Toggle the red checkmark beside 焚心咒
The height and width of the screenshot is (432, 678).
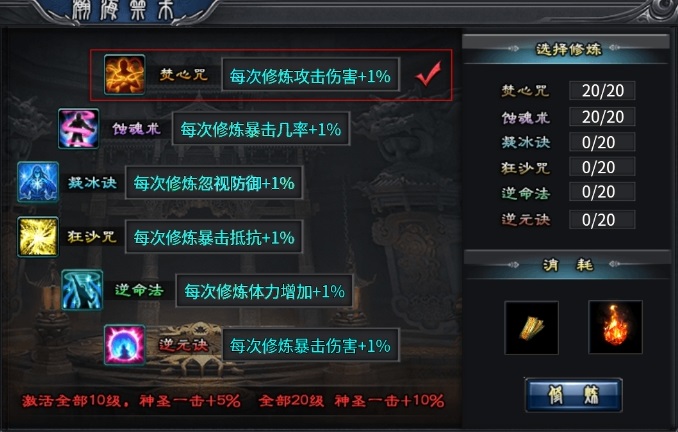(x=428, y=74)
